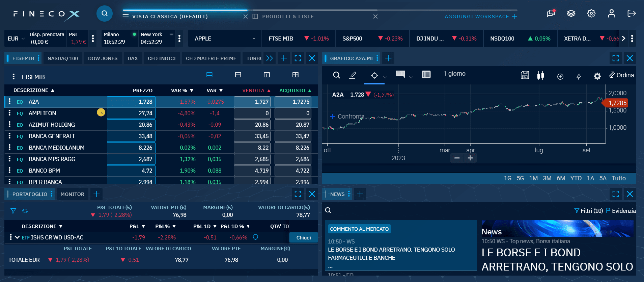The height and width of the screenshot is (282, 644).
Task: Open crosshair tool dropdown arrow
Action: point(385,77)
